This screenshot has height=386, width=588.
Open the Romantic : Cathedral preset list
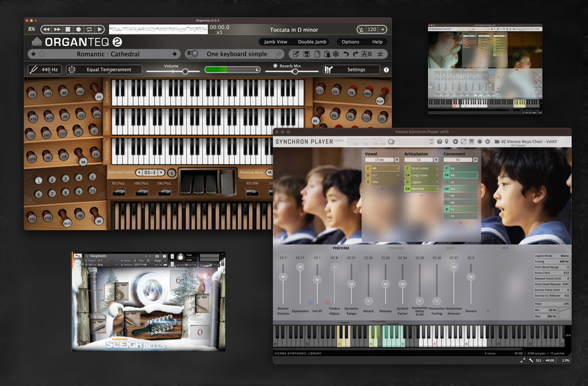click(x=108, y=54)
